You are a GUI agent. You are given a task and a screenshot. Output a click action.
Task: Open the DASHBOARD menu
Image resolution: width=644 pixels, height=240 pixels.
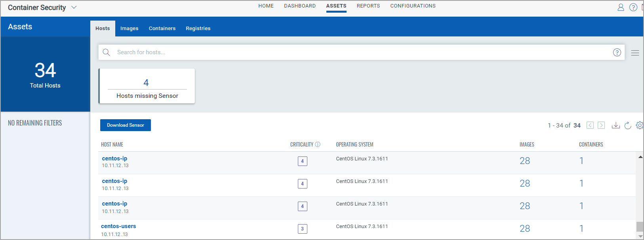pyautogui.click(x=300, y=6)
